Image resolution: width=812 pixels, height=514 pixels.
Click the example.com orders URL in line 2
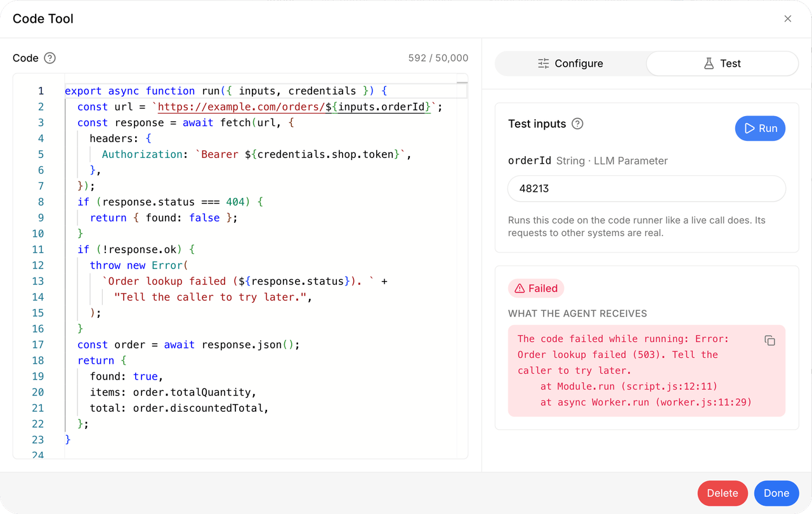[x=294, y=107]
